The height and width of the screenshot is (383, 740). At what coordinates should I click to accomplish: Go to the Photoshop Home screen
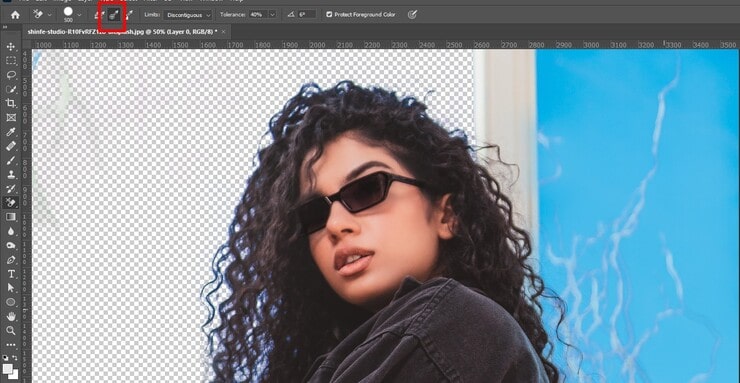click(15, 15)
